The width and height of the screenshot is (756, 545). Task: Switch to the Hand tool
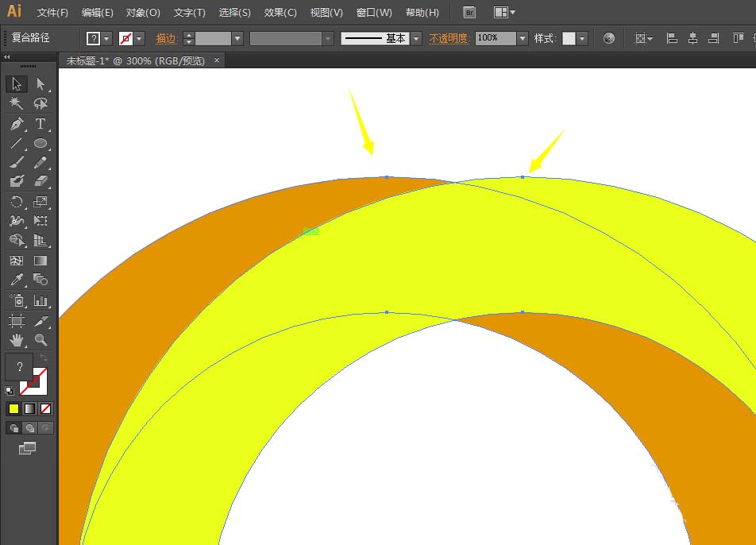pos(17,340)
